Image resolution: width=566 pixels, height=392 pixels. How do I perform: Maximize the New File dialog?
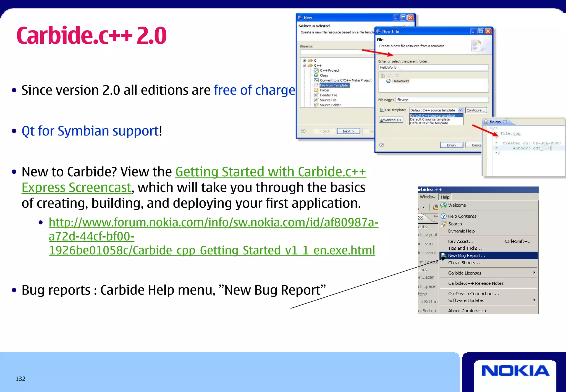tap(481, 31)
